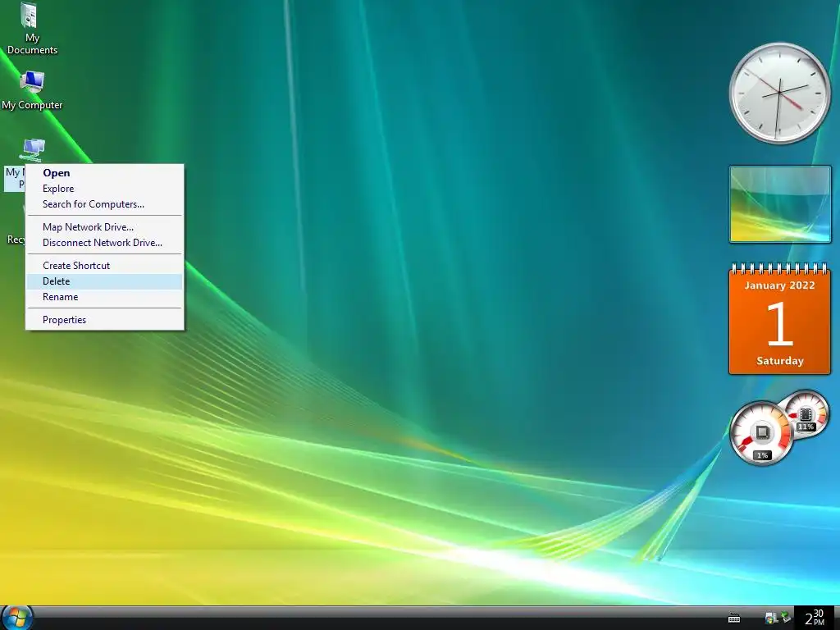Click the green safely remove hardware icon
The image size is (840, 630).
785,618
